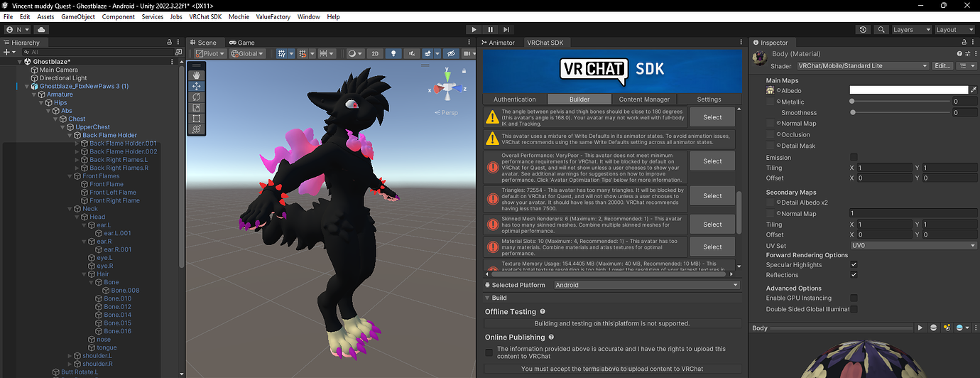Screen dimensions: 980x378
Task: Open the UV Set dropdown
Action: (913, 245)
